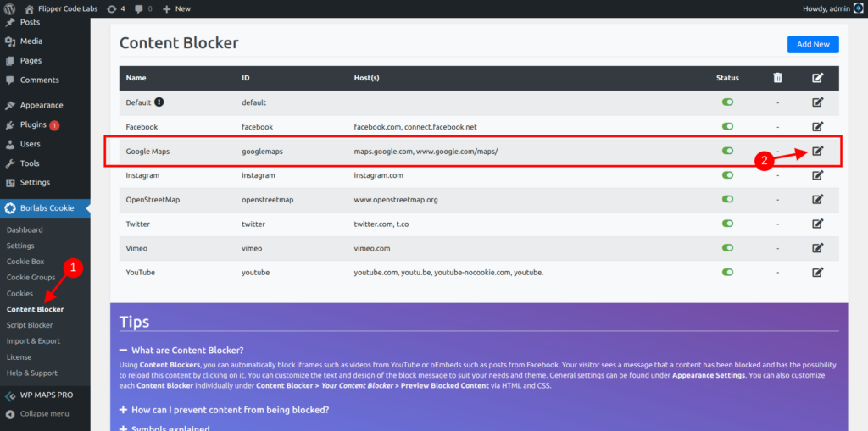Open the License page
This screenshot has height=431, width=868.
tap(19, 357)
